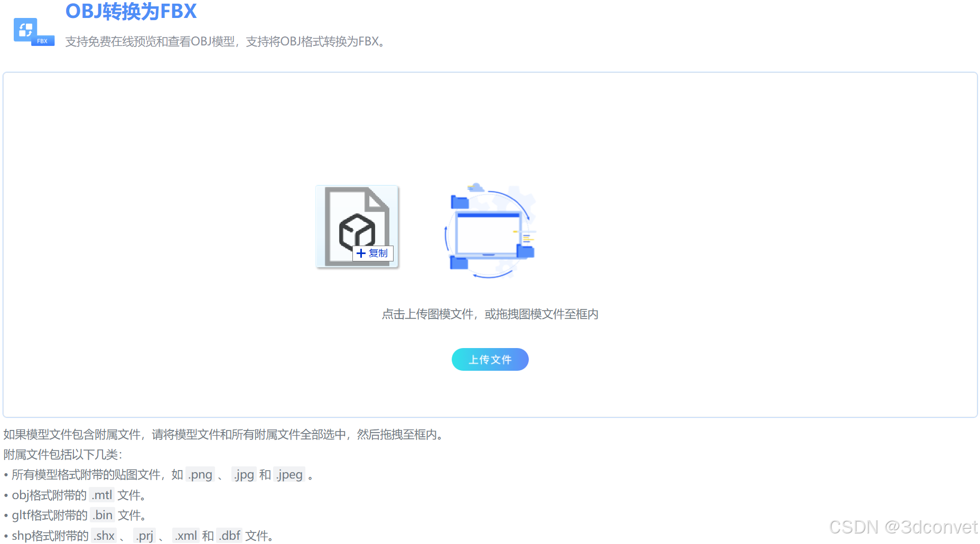980x544 pixels.
Task: Click the OBJ转换为FBX page title
Action: 131,11
